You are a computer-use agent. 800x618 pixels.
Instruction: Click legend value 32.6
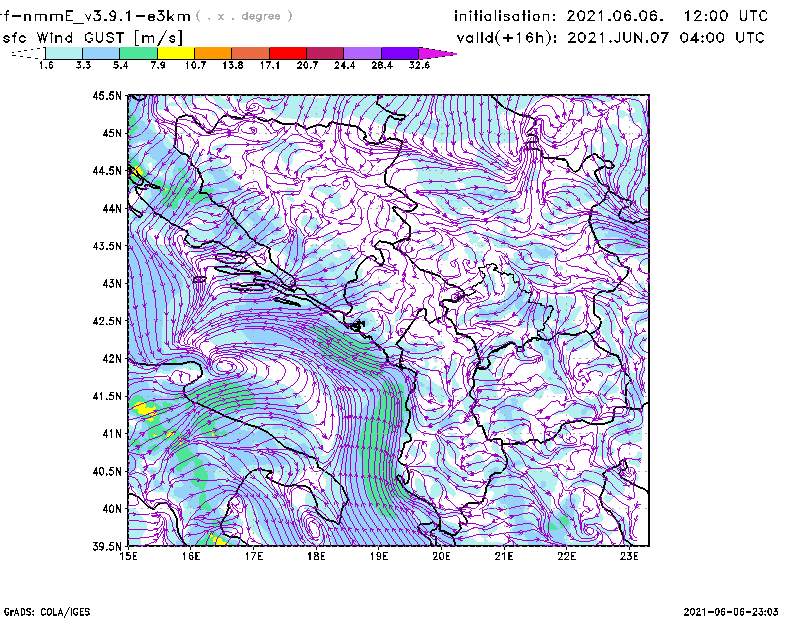[419, 65]
